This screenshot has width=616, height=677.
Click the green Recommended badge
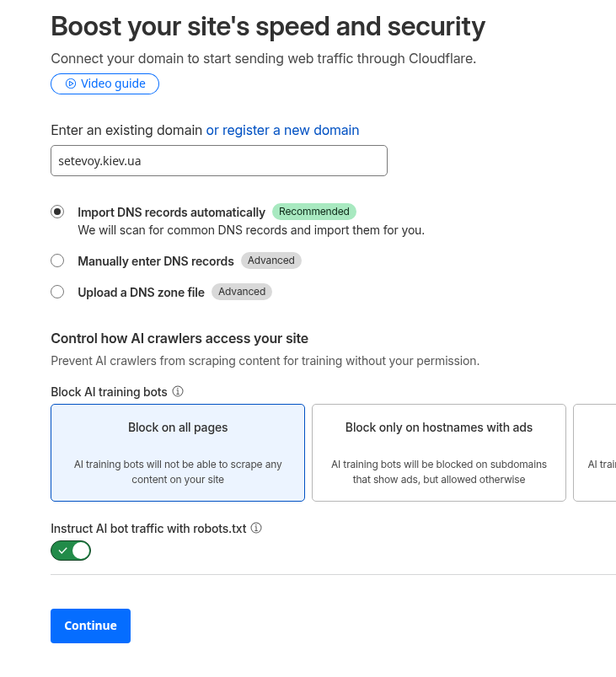pyautogui.click(x=313, y=212)
